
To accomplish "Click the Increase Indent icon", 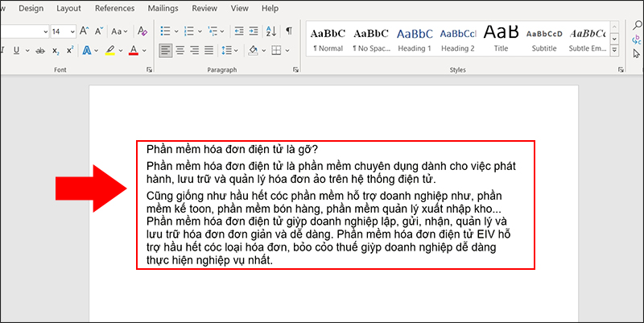I will coord(251,31).
